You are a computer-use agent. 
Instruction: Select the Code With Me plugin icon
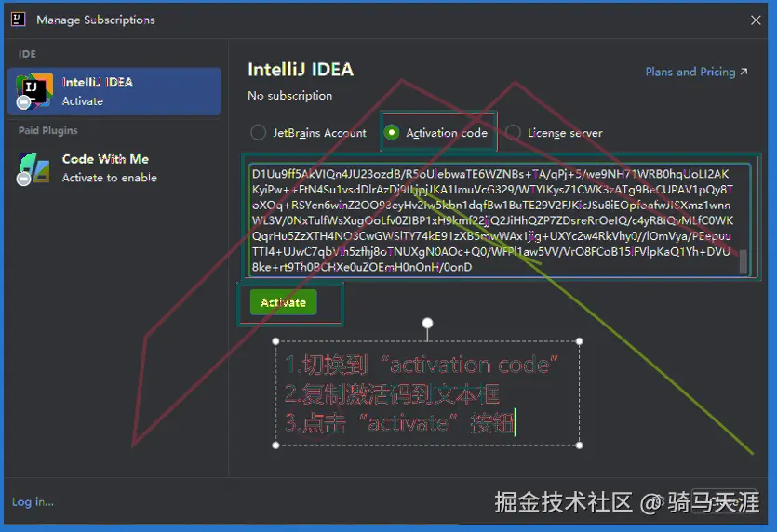tap(33, 168)
